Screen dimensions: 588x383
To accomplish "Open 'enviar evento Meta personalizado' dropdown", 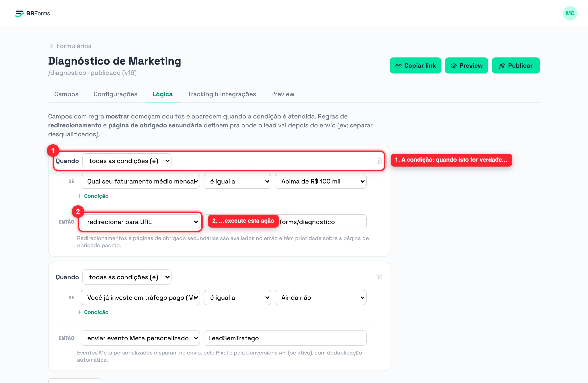I will click(x=140, y=338).
